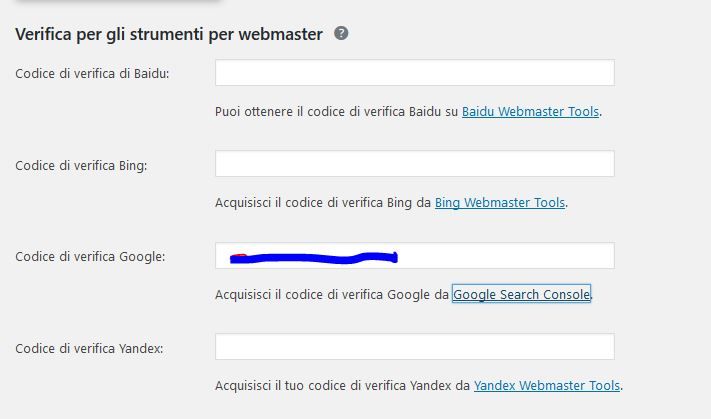Viewport: 711px width, 419px height.
Task: Visit the Yandex Webmaster Tools link
Action: 547,385
